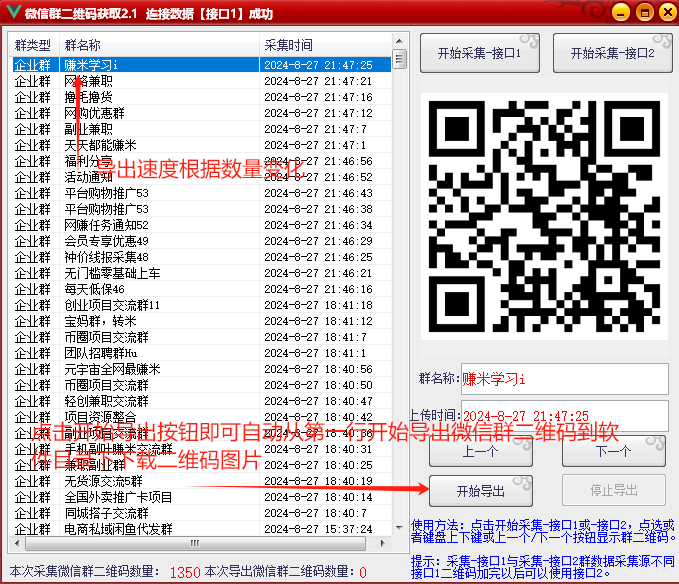Maximize the window using the title bar button
Screen dimensions: 679x584
coord(643,12)
